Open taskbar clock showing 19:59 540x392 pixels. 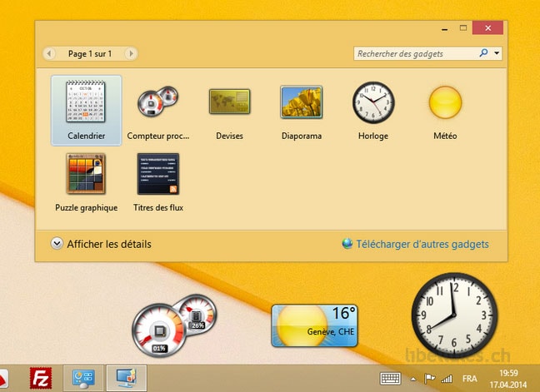point(508,379)
